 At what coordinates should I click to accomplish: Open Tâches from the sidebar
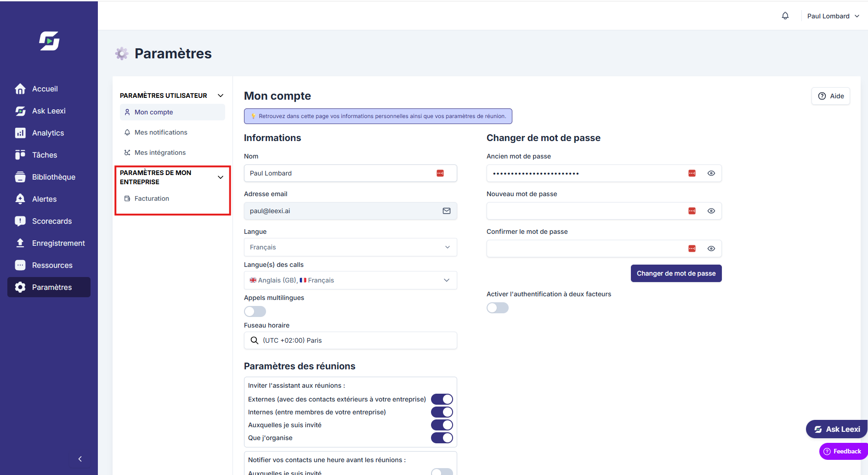(x=49, y=155)
